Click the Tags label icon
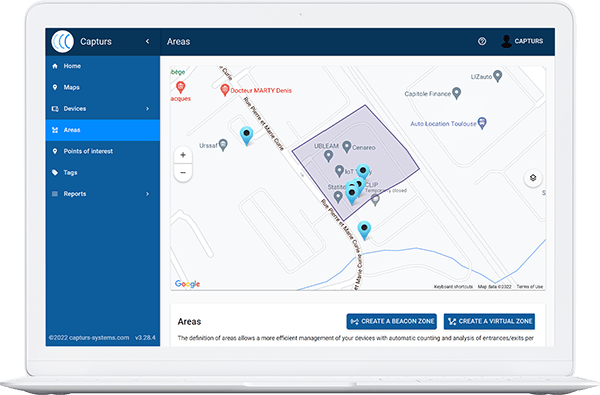The width and height of the screenshot is (600, 395). (55, 173)
